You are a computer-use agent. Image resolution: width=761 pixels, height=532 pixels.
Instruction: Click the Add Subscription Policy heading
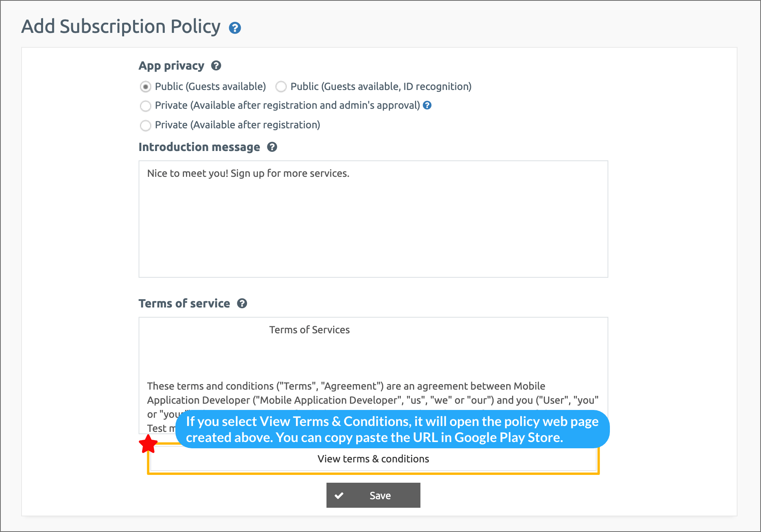coord(121,27)
